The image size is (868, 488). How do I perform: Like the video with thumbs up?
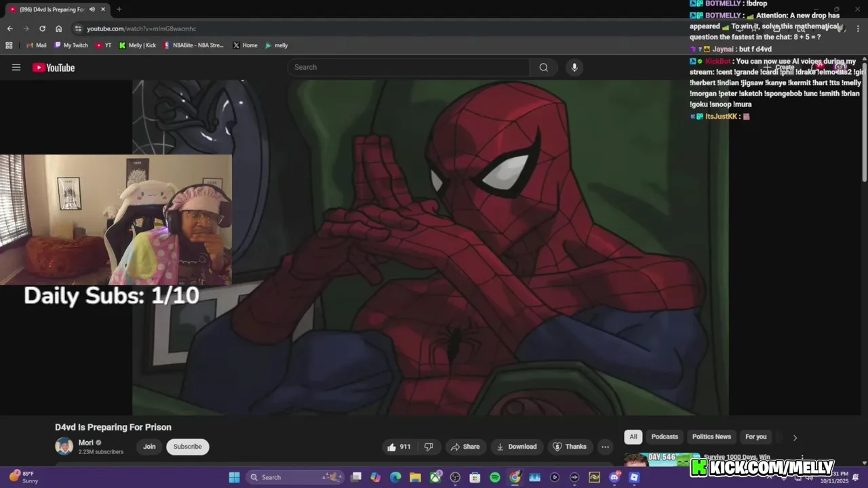click(x=399, y=447)
